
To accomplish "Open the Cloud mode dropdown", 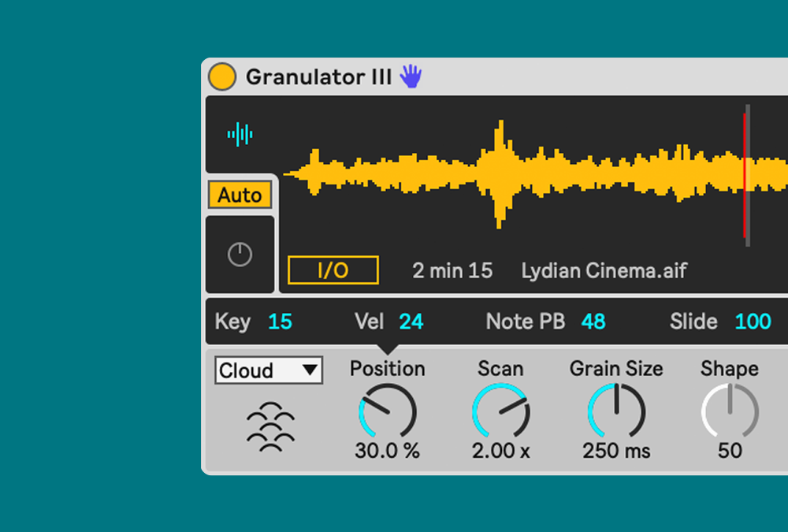I will pos(268,370).
